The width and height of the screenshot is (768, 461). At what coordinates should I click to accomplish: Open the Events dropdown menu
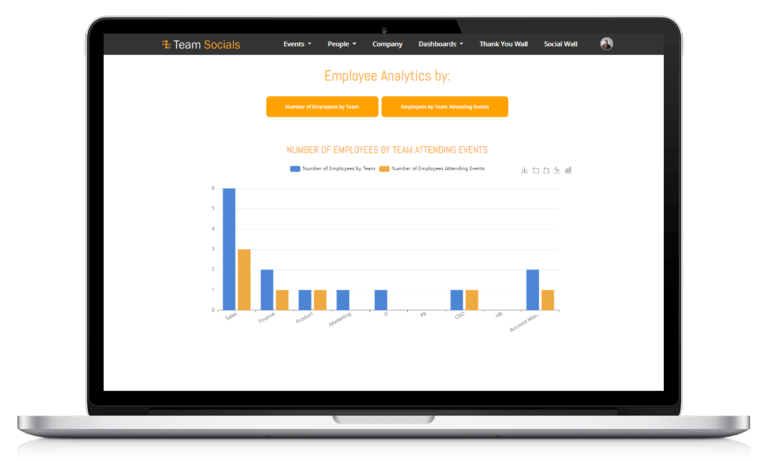pyautogui.click(x=297, y=44)
